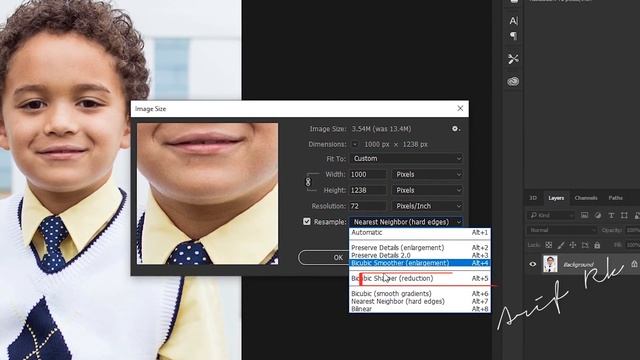The height and width of the screenshot is (360, 640).
Task: Switch to the Layers tab
Action: [556, 198]
